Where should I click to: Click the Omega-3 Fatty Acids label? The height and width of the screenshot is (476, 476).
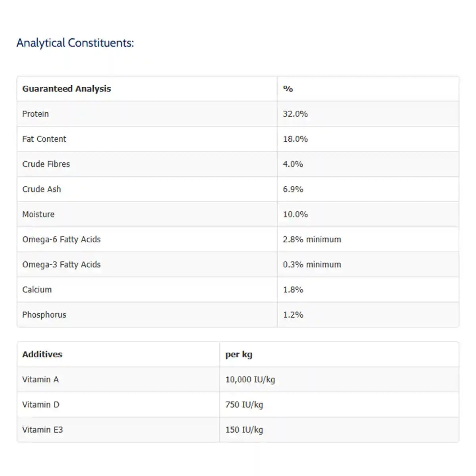tap(61, 265)
